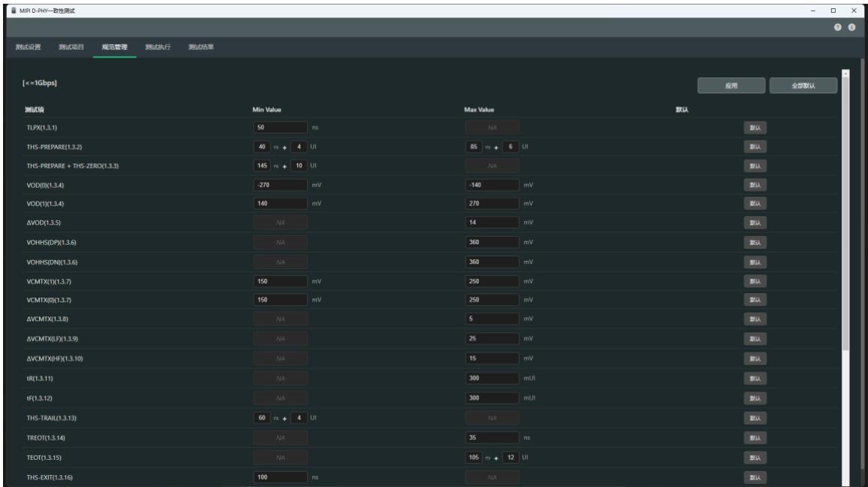Edit the TLPX min value field
868x487 pixels.
click(x=281, y=128)
